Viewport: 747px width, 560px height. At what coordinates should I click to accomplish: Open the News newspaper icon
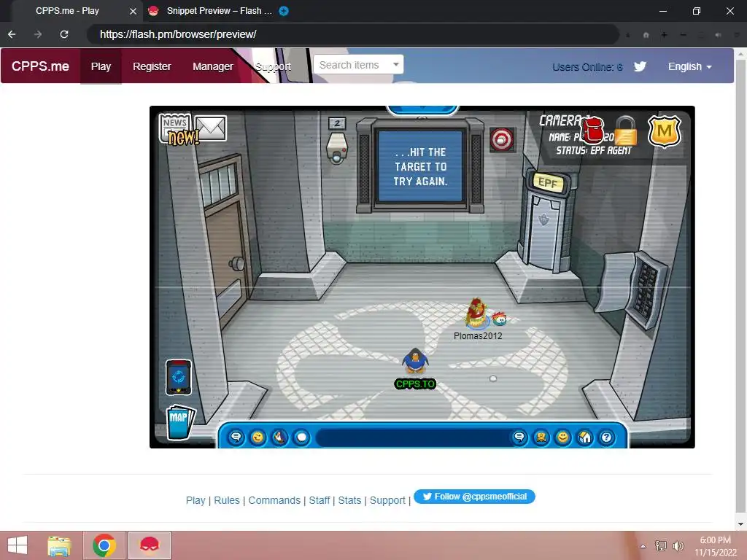175,128
